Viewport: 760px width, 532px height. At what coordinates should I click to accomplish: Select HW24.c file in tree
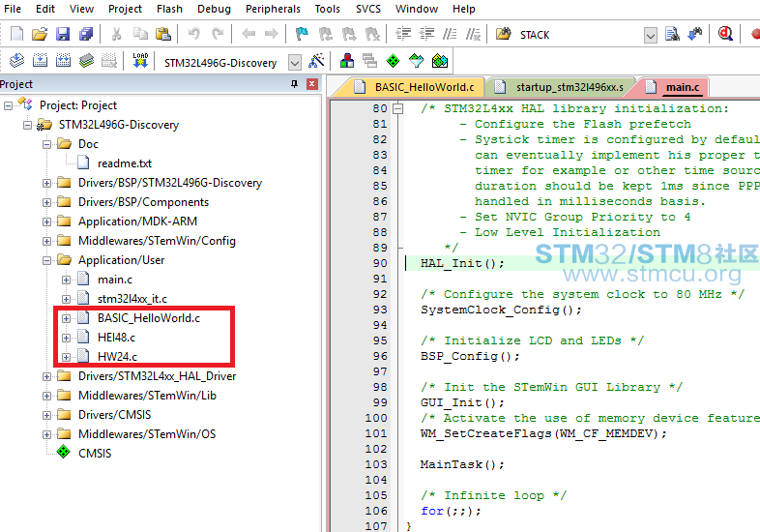tap(117, 357)
